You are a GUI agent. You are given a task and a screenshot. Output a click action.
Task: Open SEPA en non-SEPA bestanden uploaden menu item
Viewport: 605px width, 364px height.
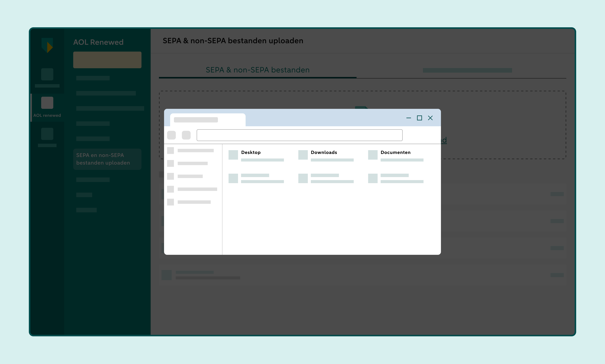click(107, 159)
